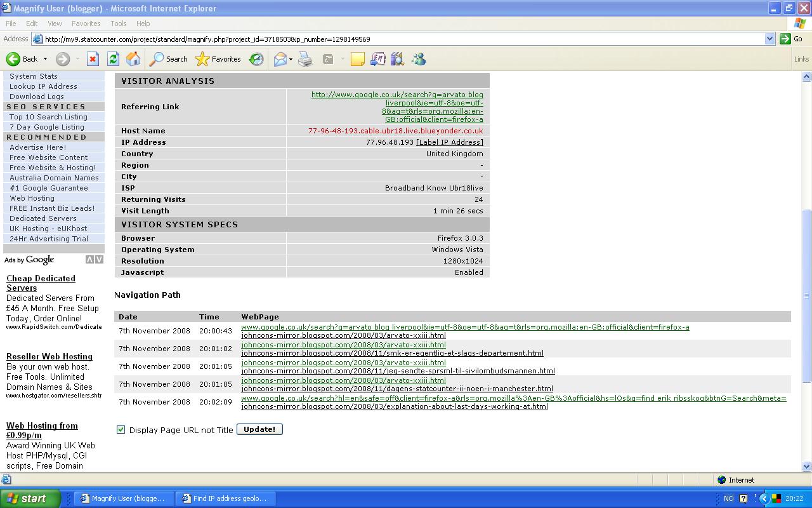Open the Web Hosting sidebar link

click(x=32, y=198)
